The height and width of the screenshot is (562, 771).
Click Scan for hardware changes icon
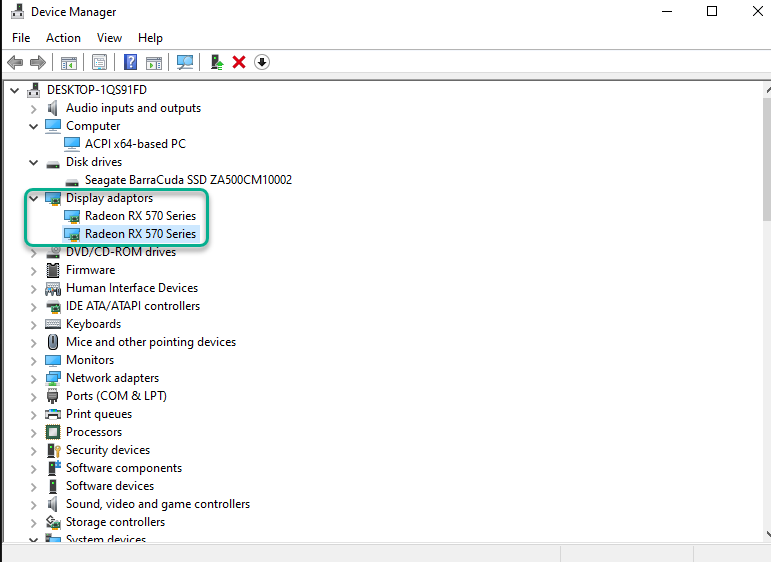[185, 62]
